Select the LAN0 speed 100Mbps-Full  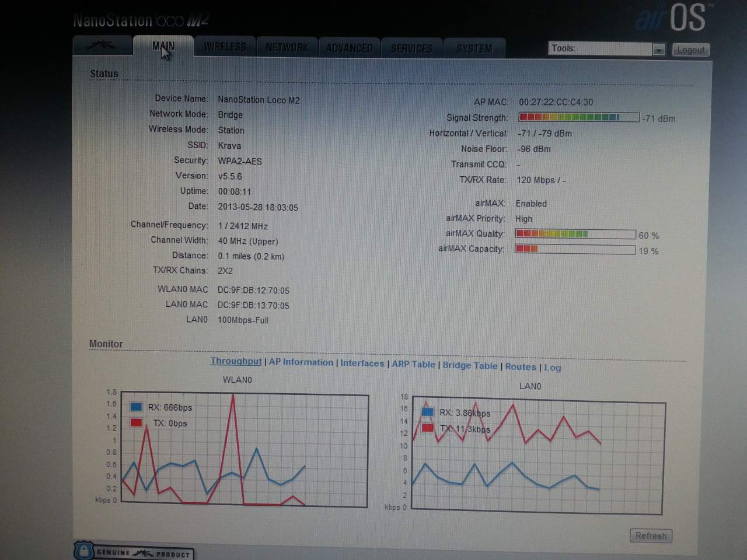tap(243, 320)
